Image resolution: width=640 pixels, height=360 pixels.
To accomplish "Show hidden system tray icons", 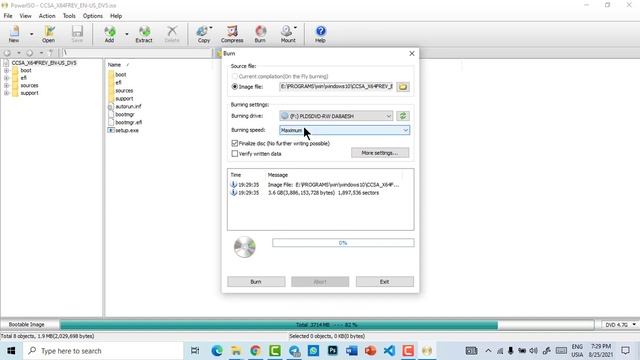I will [488, 351].
